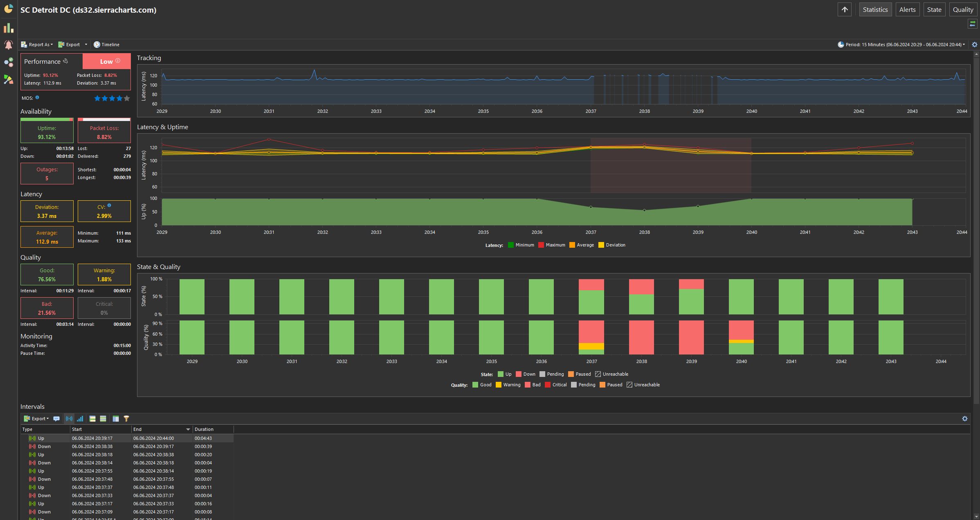This screenshot has height=520, width=980.
Task: Toggle the Maximum latency legend item
Action: [552, 245]
